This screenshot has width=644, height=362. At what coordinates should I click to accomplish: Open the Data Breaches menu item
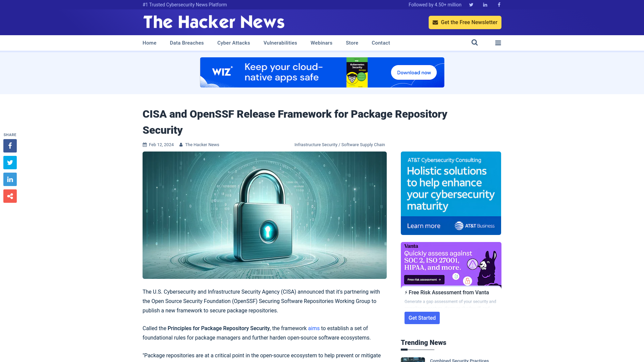pyautogui.click(x=186, y=43)
